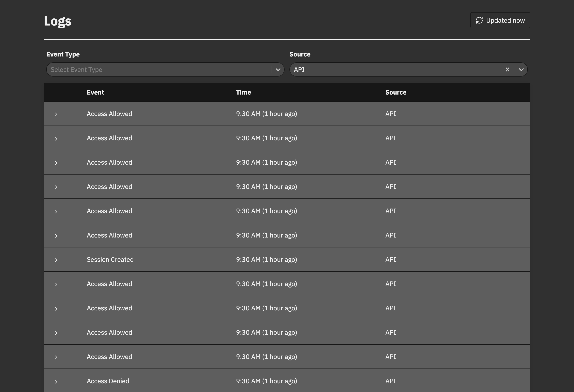Expand the Session Created log row
574x392 pixels.
[x=56, y=260]
